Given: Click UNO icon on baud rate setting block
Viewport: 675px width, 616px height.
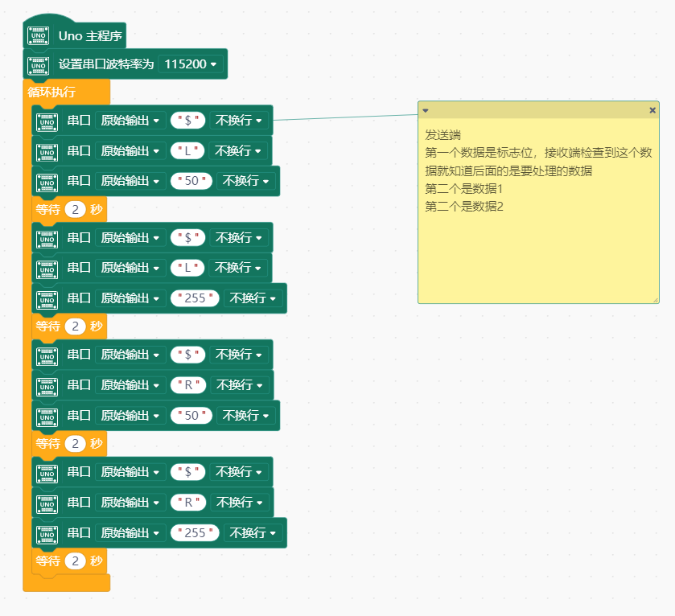Looking at the screenshot, I should point(38,66).
